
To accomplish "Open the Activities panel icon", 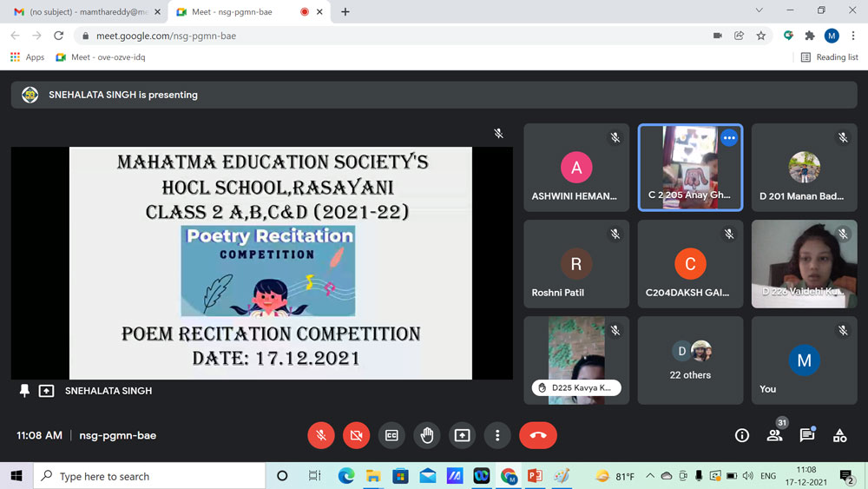I will 839,435.
